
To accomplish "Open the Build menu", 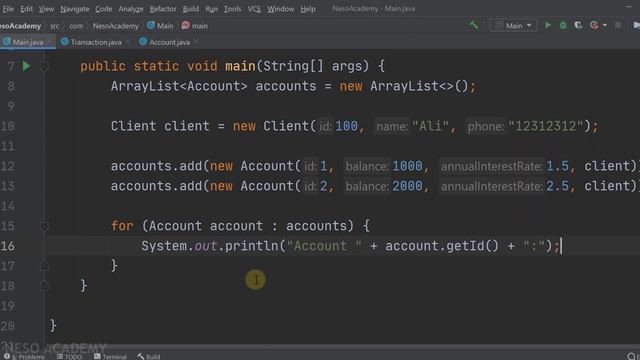I will tap(191, 9).
